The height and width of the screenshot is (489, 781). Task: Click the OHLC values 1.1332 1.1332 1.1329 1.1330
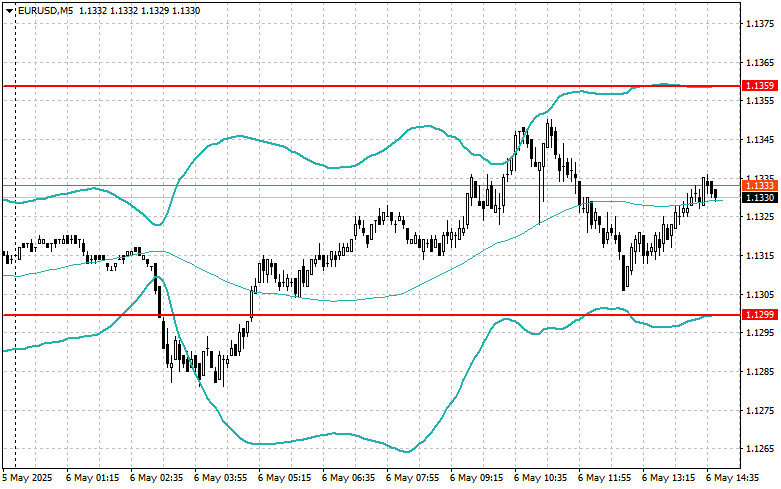(139, 10)
